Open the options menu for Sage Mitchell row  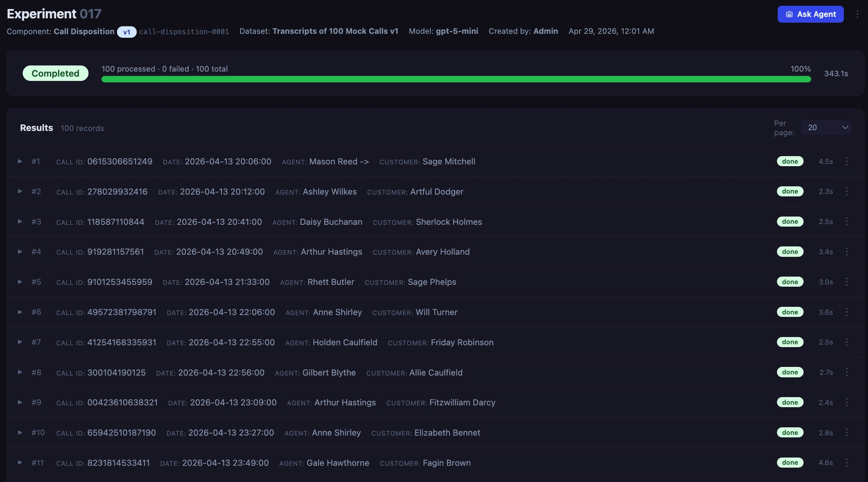(847, 162)
